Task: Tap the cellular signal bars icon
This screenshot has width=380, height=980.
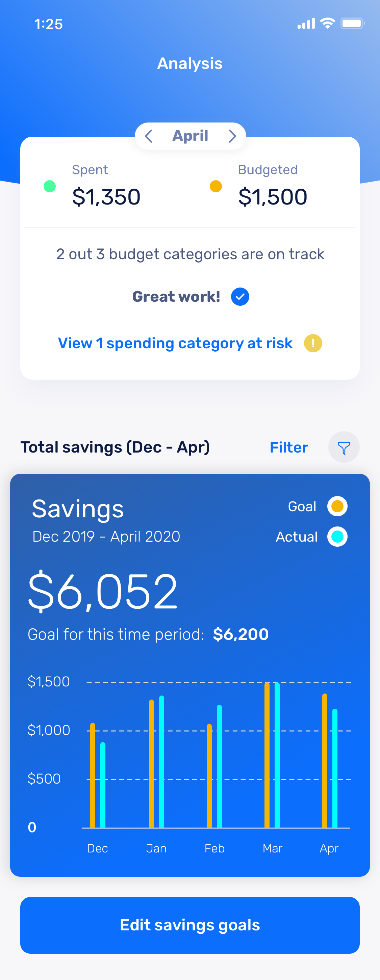Action: [x=306, y=24]
